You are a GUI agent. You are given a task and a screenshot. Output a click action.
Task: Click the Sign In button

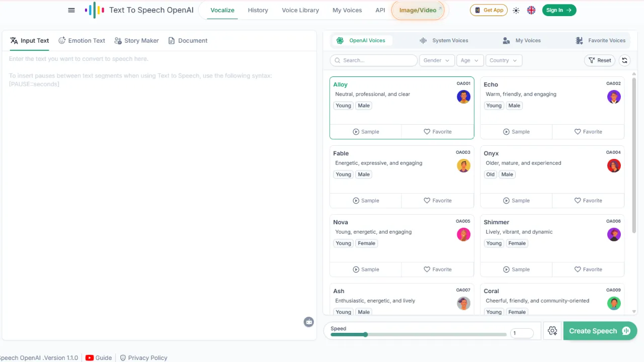[559, 10]
